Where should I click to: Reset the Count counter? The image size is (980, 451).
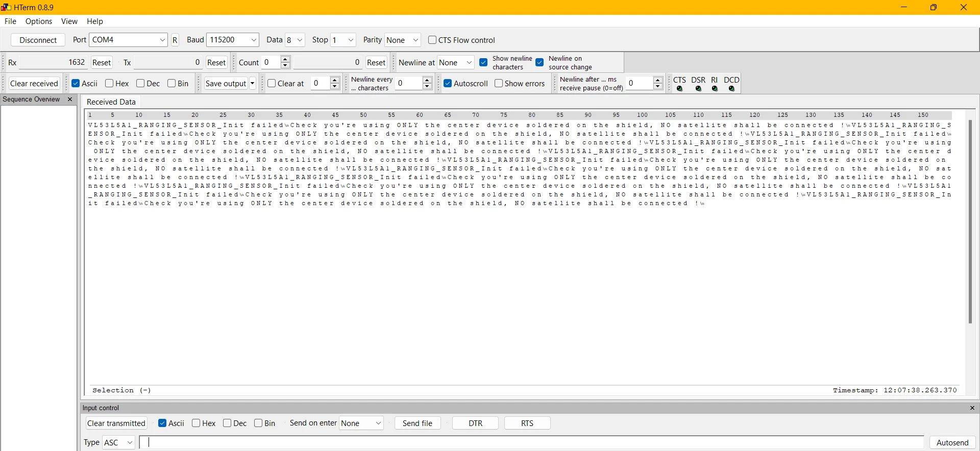tap(376, 62)
